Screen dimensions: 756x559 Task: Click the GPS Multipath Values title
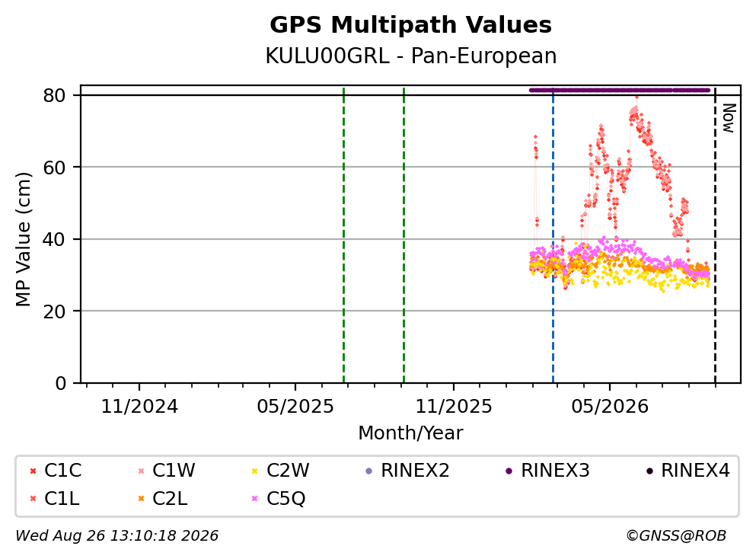[410, 24]
